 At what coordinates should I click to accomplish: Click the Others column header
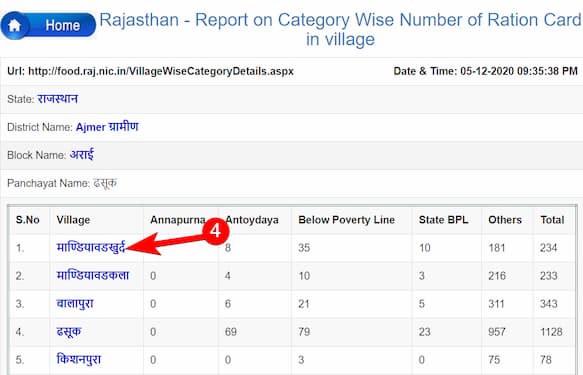505,220
